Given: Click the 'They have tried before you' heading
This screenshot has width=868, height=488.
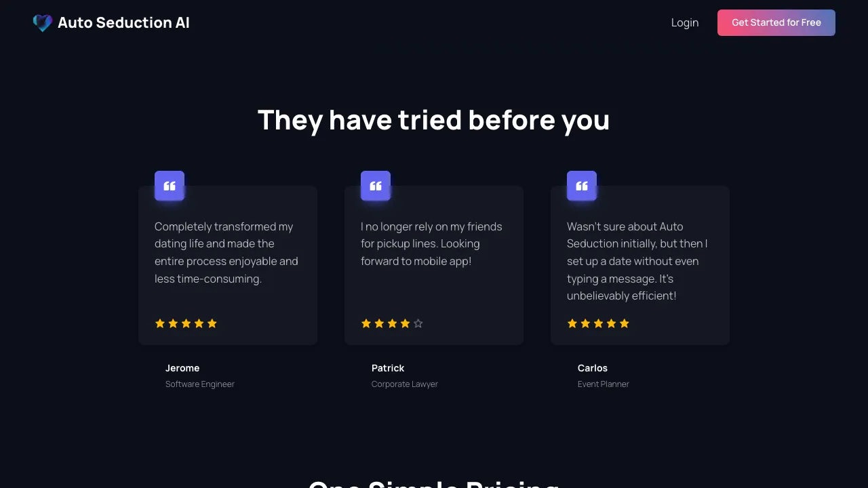Looking at the screenshot, I should point(434,121).
